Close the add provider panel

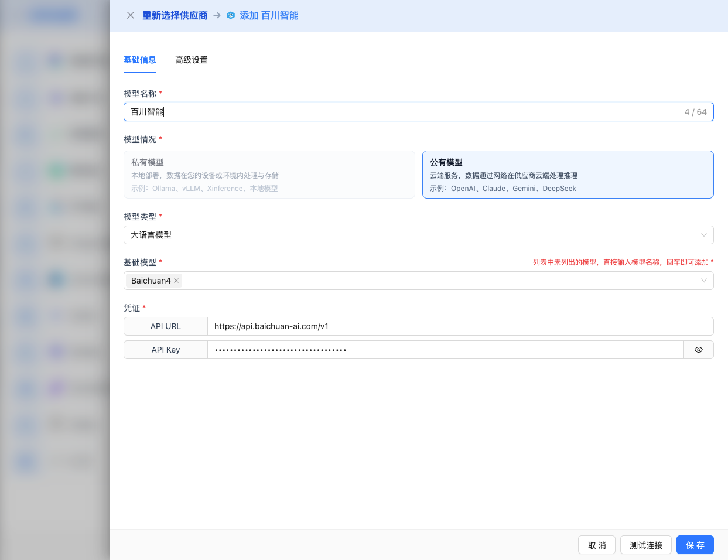tap(131, 15)
